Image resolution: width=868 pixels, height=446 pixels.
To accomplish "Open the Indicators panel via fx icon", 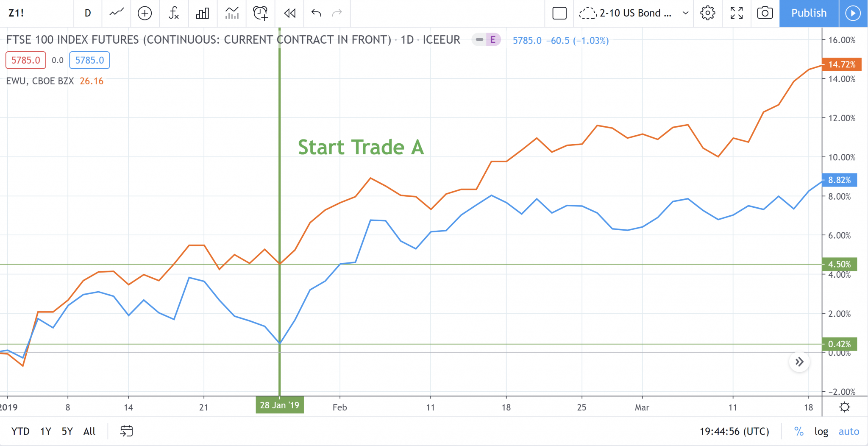I will [x=174, y=13].
